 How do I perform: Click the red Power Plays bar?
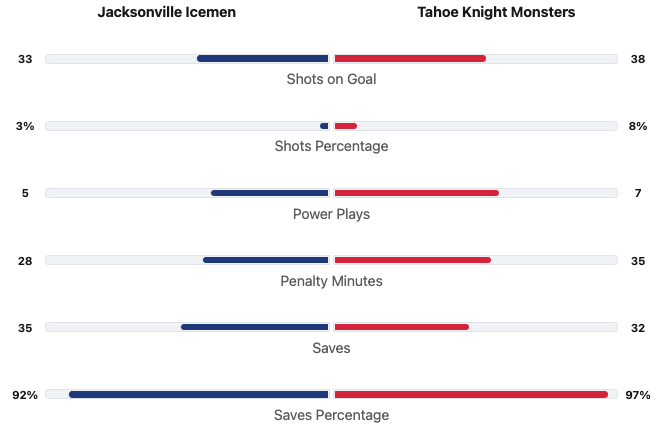pyautogui.click(x=416, y=193)
